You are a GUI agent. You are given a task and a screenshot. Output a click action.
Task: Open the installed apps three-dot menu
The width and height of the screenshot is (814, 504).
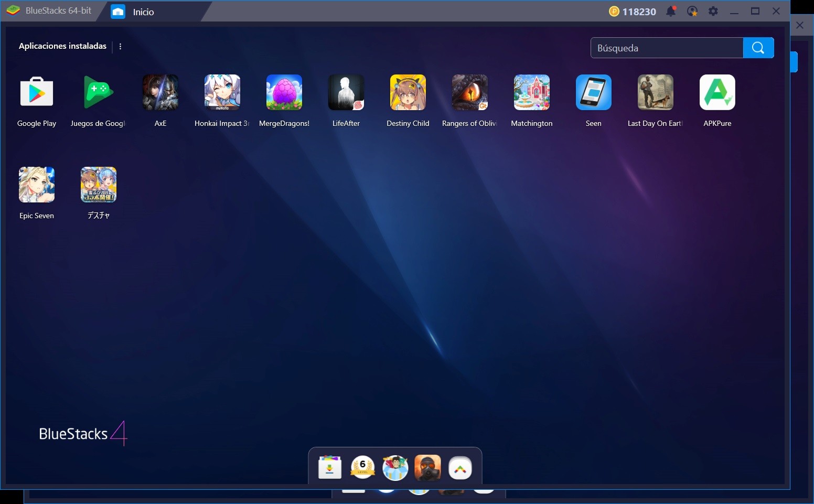(x=120, y=46)
